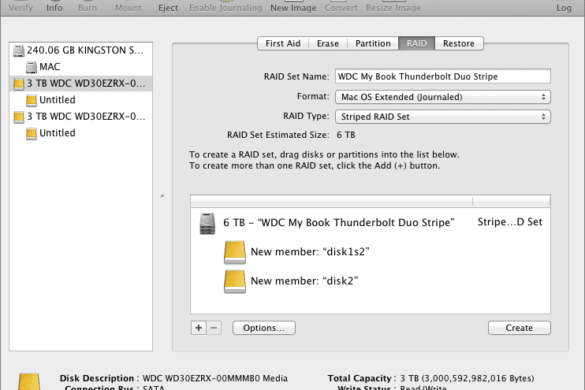The width and height of the screenshot is (585, 390).
Task: Select New member "disk1s2" row
Action: point(370,252)
